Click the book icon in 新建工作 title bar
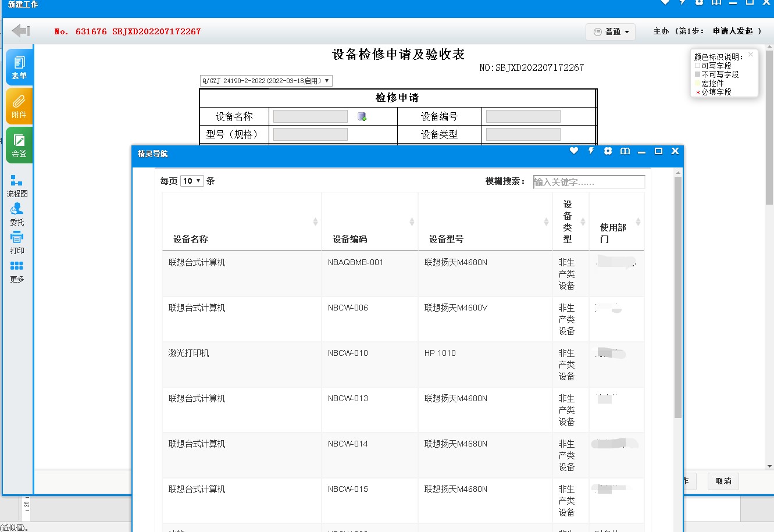Screen dimensions: 774x532 716,2
